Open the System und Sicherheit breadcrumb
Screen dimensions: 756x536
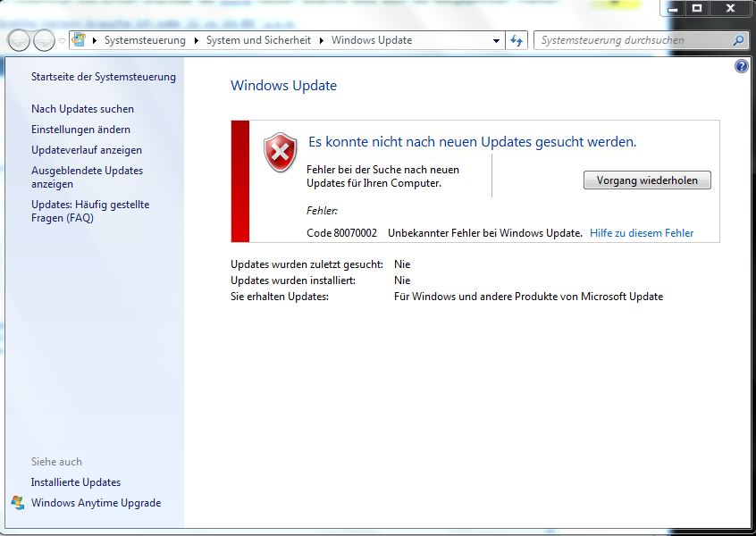pos(258,40)
